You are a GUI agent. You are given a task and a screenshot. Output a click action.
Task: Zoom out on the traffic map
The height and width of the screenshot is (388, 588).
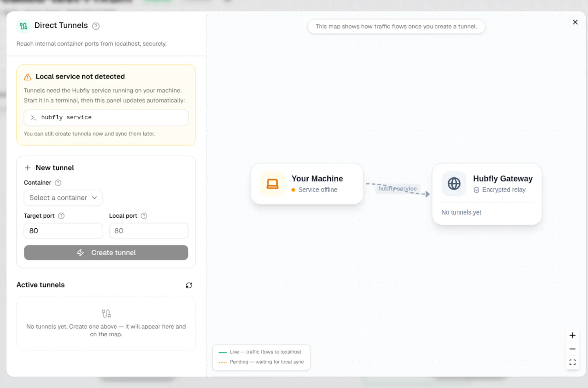point(572,349)
